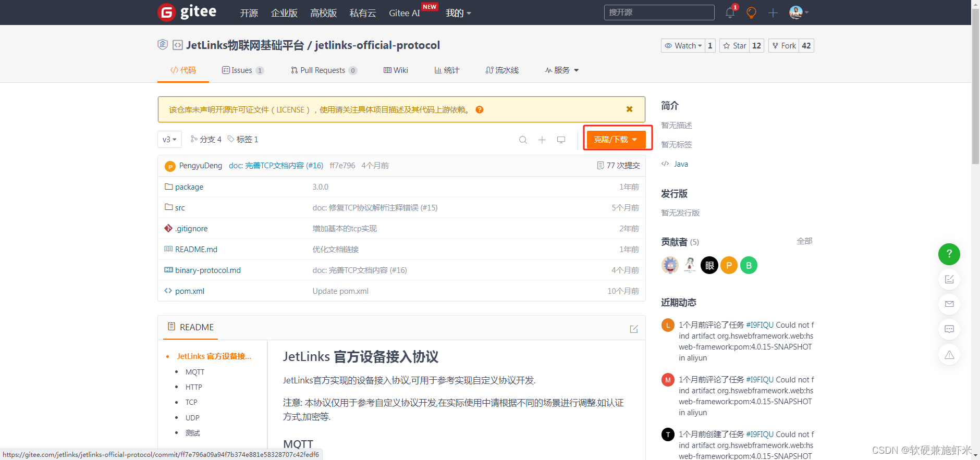Focus the 搜开源 search box
Screen dimensions: 980x460
[x=659, y=13]
